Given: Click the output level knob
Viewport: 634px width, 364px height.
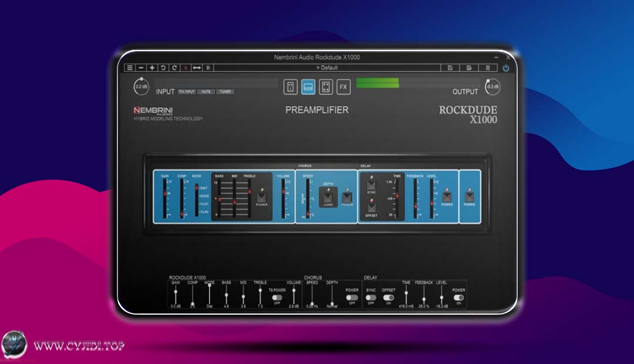Looking at the screenshot, I should [x=493, y=86].
